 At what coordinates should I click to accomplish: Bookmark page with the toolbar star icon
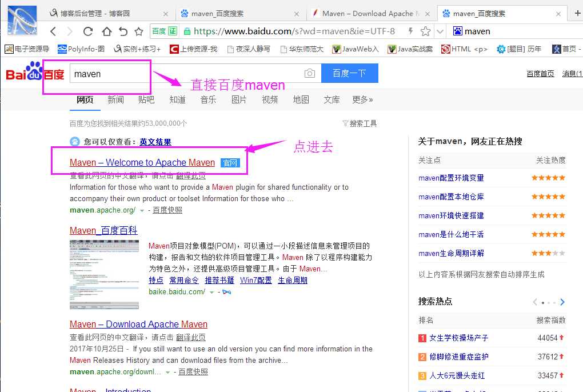point(139,31)
